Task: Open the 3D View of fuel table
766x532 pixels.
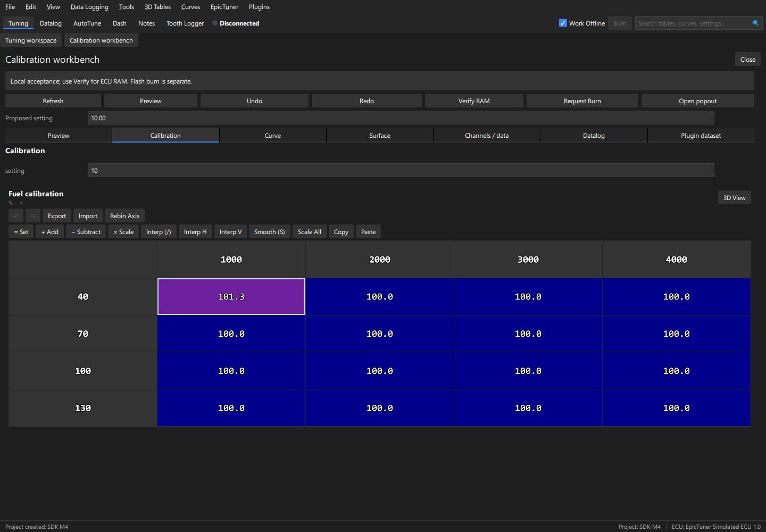Action: tap(735, 198)
